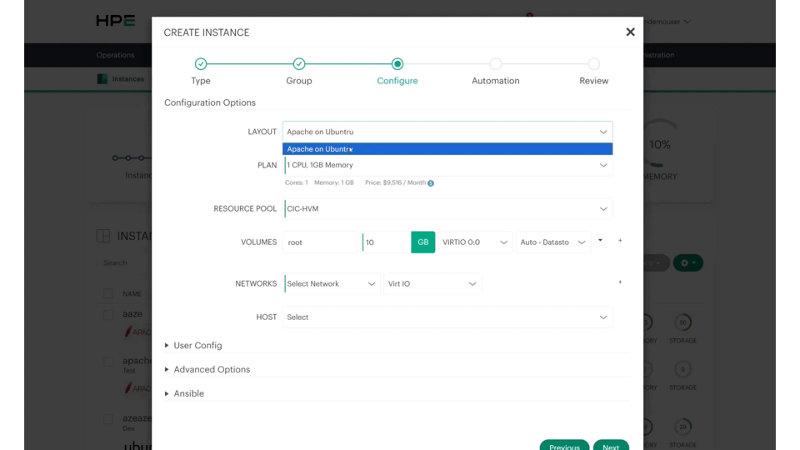Add another network with plus icon
This screenshot has width=800, height=450.
620,282
